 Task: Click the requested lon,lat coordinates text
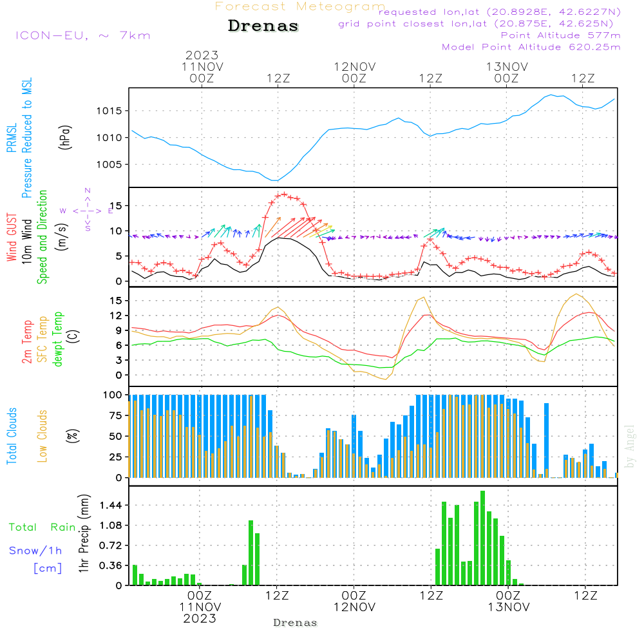point(499,12)
